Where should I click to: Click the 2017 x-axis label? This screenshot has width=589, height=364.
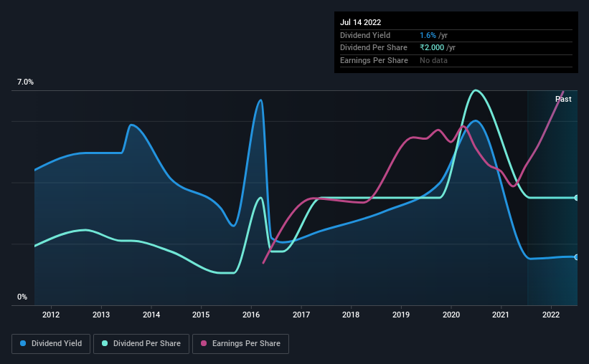pos(301,315)
